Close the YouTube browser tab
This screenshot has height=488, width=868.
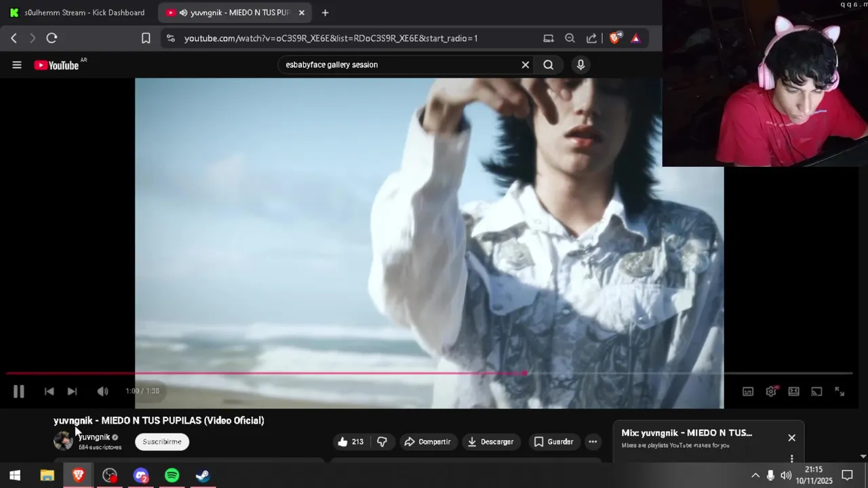click(x=302, y=12)
